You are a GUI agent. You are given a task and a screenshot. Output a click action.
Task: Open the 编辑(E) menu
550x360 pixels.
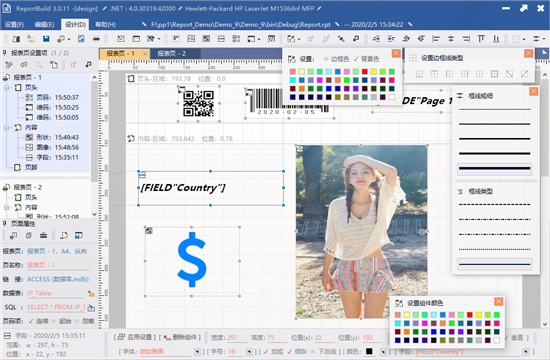click(x=44, y=24)
